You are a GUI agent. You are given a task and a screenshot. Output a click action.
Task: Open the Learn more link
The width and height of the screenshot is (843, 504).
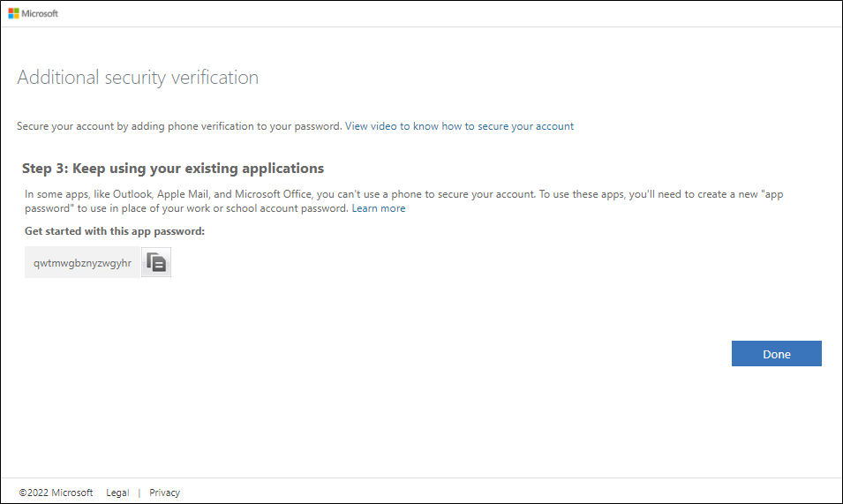pos(379,208)
